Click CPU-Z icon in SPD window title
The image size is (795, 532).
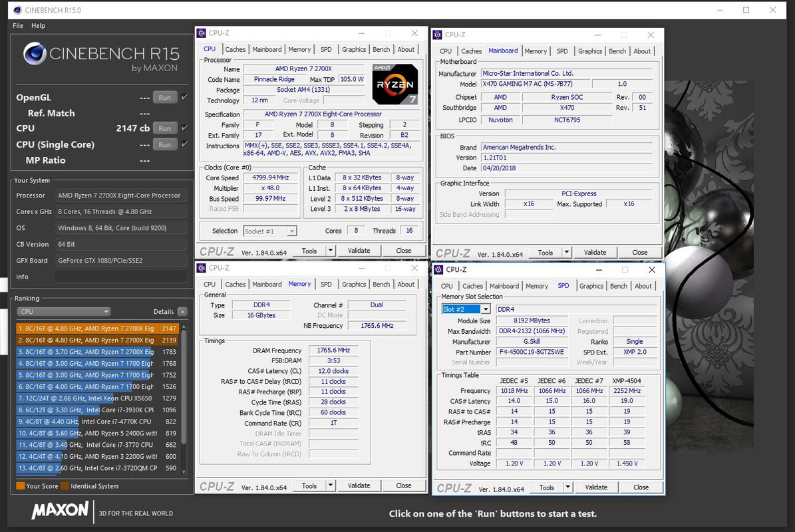coord(438,269)
